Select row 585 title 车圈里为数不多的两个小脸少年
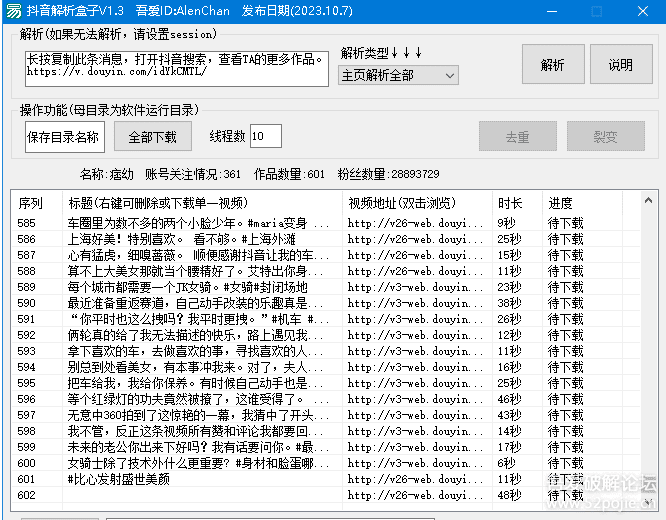666x520 pixels. pyautogui.click(x=198, y=223)
